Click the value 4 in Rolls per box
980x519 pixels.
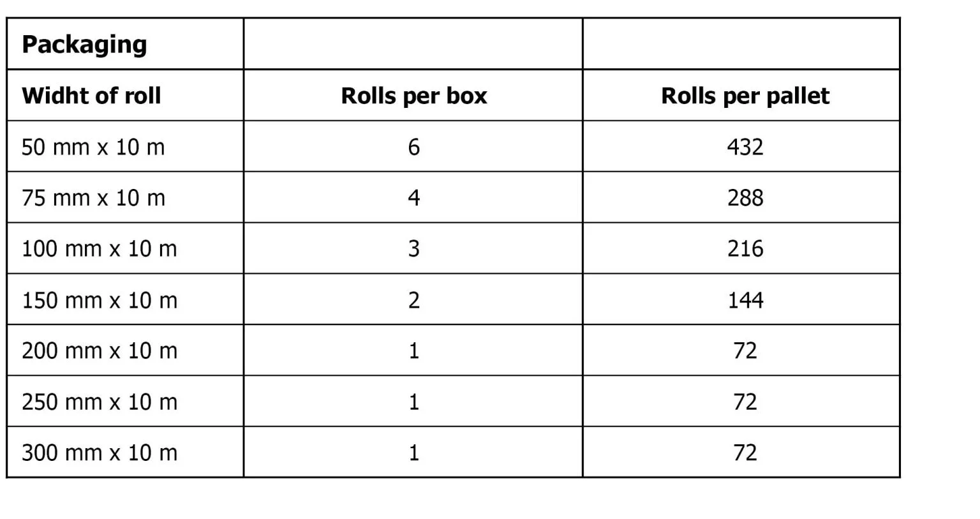pyautogui.click(x=413, y=198)
